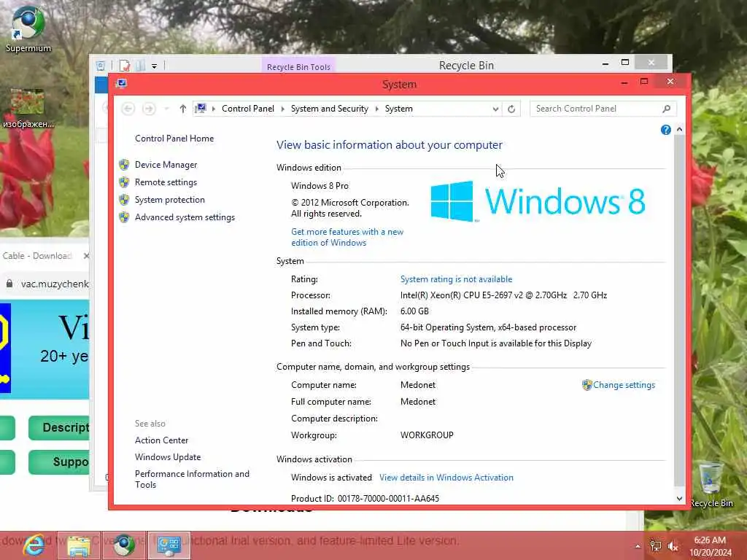The image size is (747, 560).
Task: Refresh the System page
Action: 511,109
